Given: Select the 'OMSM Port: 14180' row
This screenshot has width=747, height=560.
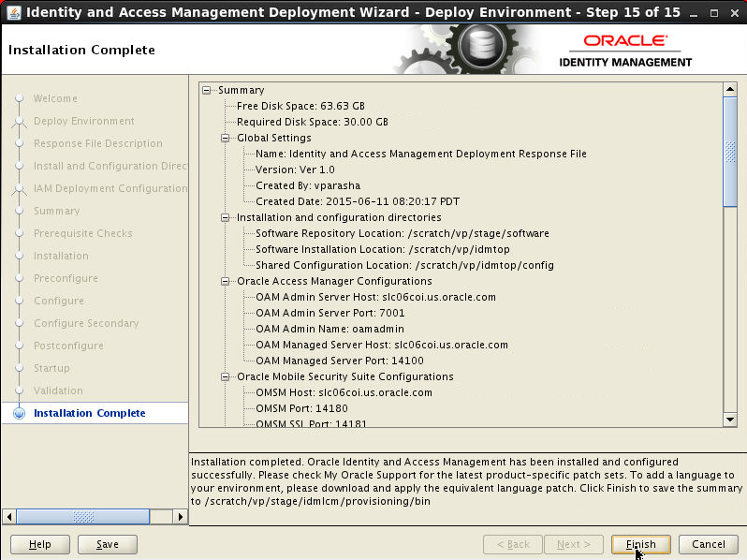Looking at the screenshot, I should 301,408.
